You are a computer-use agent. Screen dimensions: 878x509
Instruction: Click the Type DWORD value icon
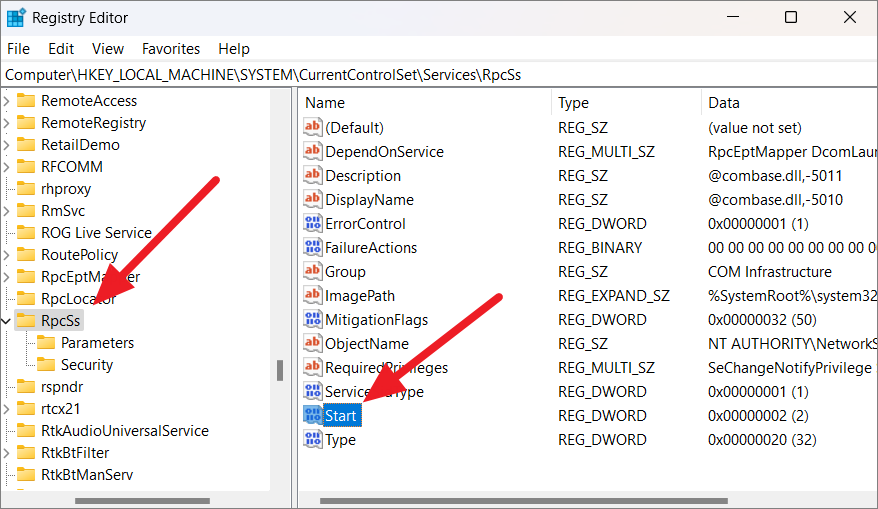pyautogui.click(x=312, y=440)
